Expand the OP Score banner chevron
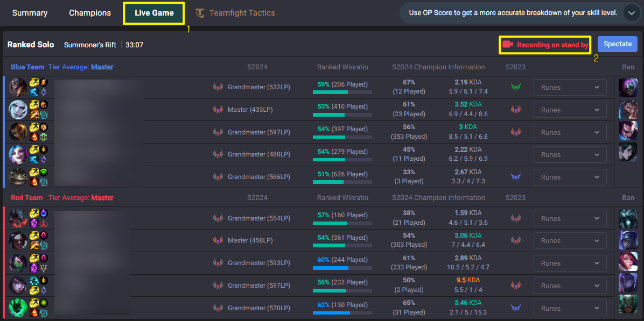644x321 pixels. click(631, 13)
